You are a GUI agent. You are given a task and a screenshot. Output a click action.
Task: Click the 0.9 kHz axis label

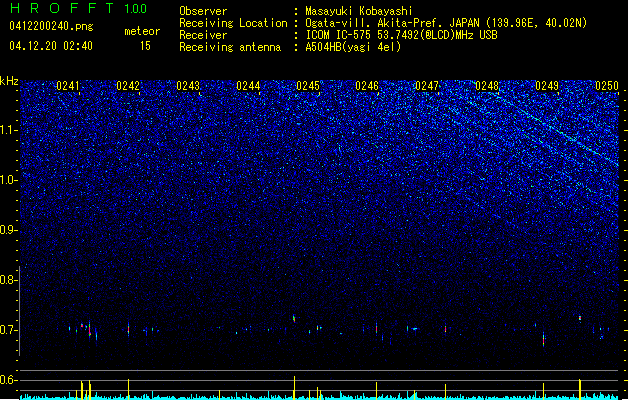pos(8,230)
